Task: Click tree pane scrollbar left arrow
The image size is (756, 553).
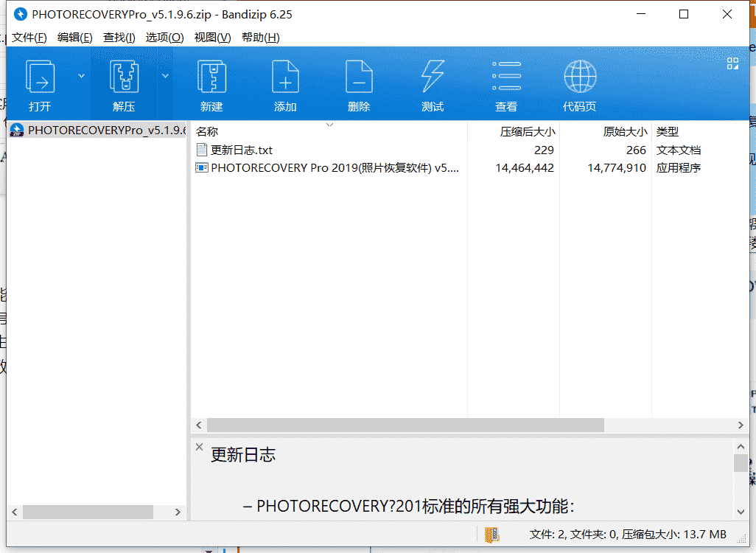Action: [x=15, y=512]
